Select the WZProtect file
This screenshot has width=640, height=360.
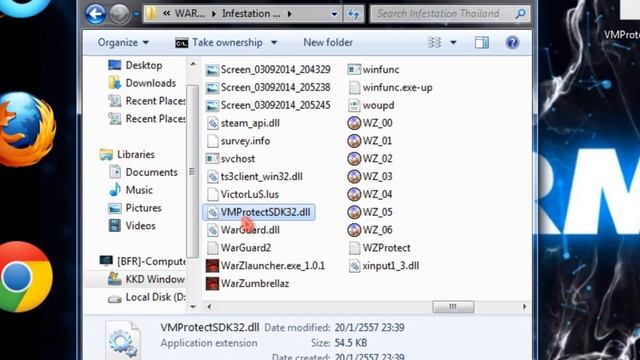point(379,248)
